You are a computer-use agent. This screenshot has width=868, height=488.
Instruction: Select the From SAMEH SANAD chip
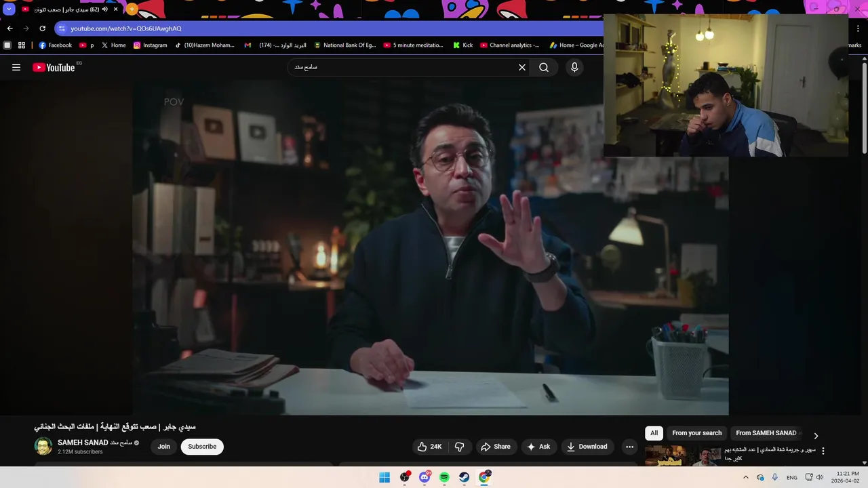[766, 433]
